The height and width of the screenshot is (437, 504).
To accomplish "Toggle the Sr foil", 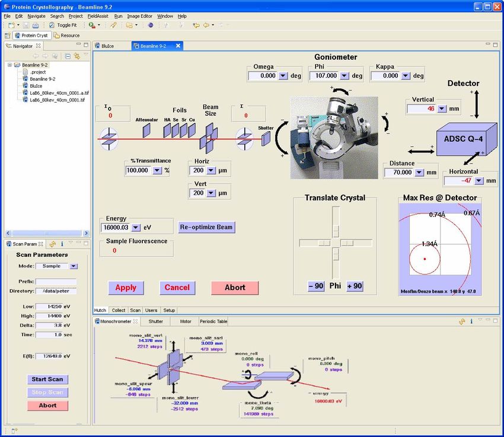I will tap(184, 130).
